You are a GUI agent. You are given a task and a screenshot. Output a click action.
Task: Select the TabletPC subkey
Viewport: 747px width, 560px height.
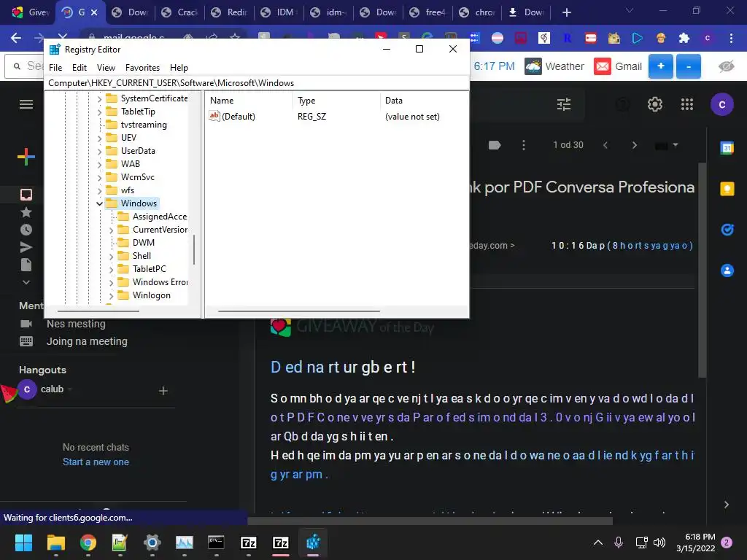[149, 268]
